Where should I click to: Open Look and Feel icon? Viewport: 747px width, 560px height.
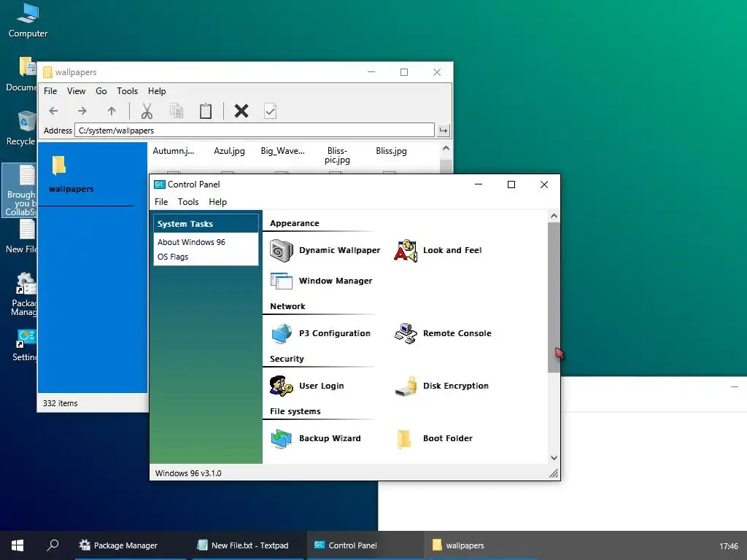pyautogui.click(x=406, y=251)
